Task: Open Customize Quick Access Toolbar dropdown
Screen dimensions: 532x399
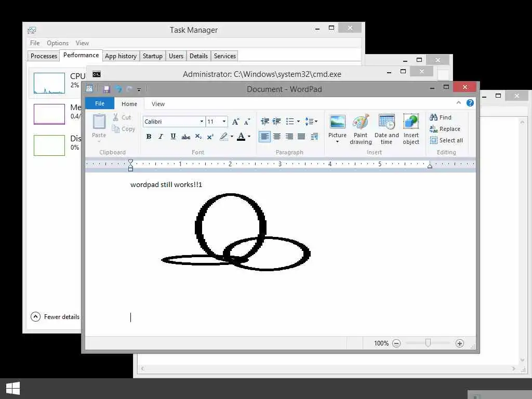Action: click(x=139, y=89)
